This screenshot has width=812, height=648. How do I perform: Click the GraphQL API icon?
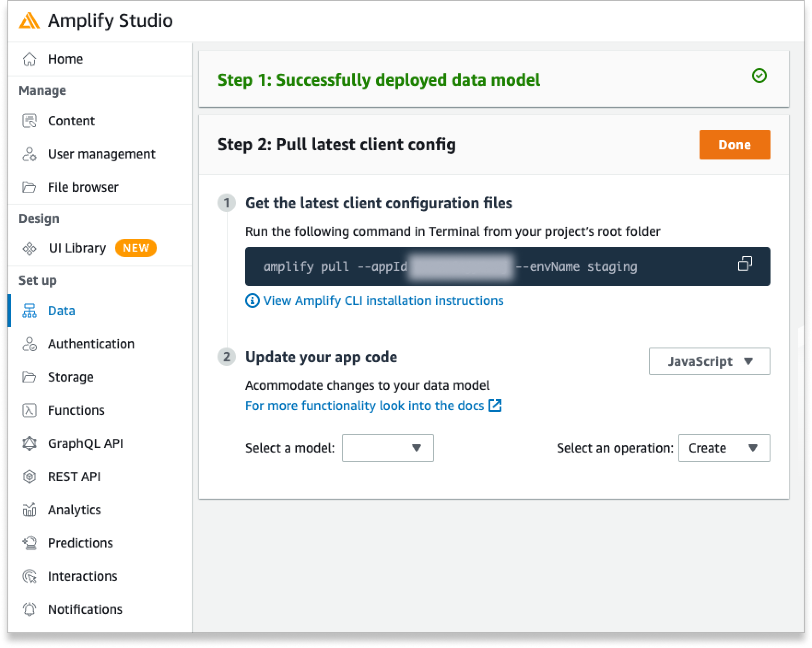(30, 443)
